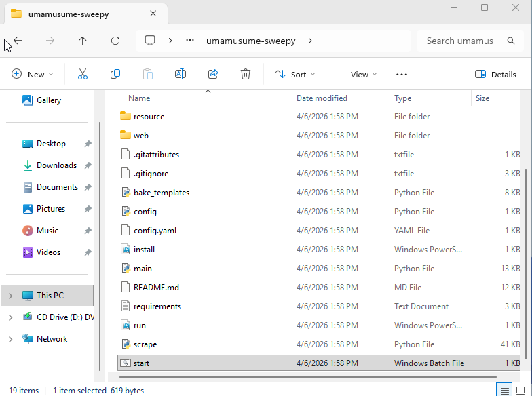Screen dimensions: 532x396
Task: Go back with the left arrow
Action: (18, 41)
